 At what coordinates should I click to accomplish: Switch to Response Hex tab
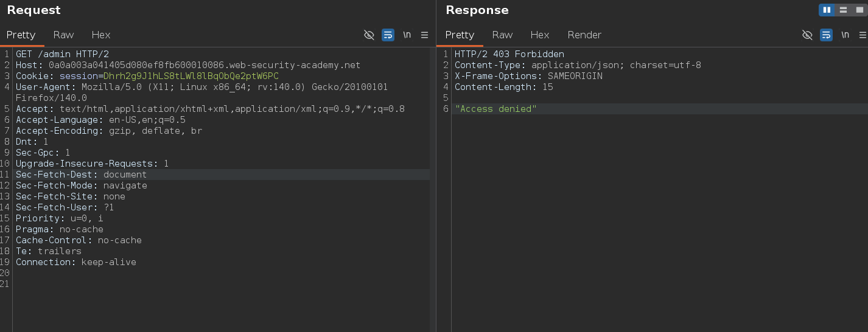(x=540, y=35)
